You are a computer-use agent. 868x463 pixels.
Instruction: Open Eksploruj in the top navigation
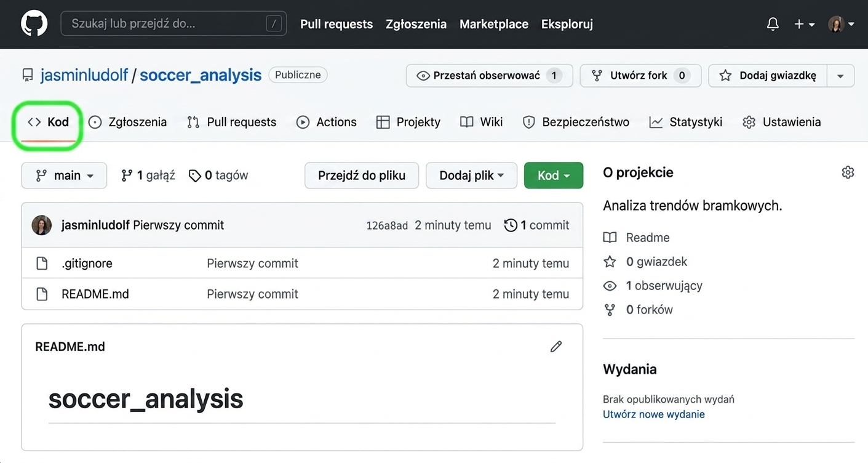pos(567,24)
